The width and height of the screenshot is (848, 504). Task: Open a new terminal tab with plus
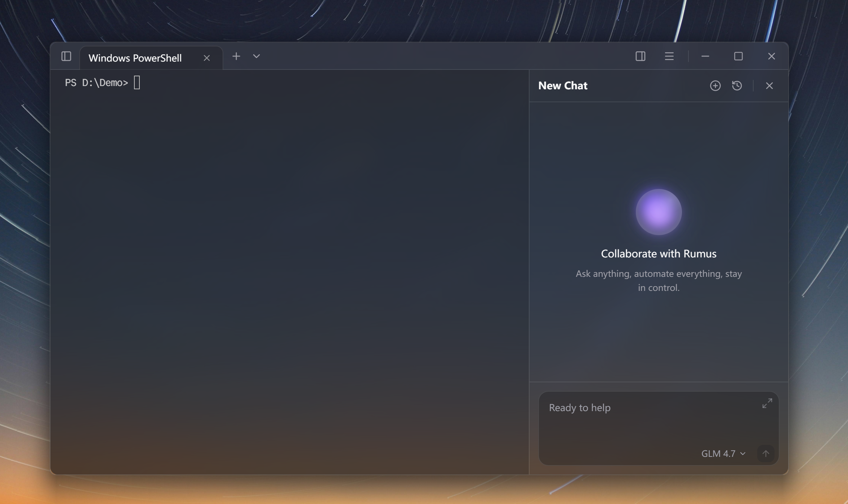(x=236, y=57)
